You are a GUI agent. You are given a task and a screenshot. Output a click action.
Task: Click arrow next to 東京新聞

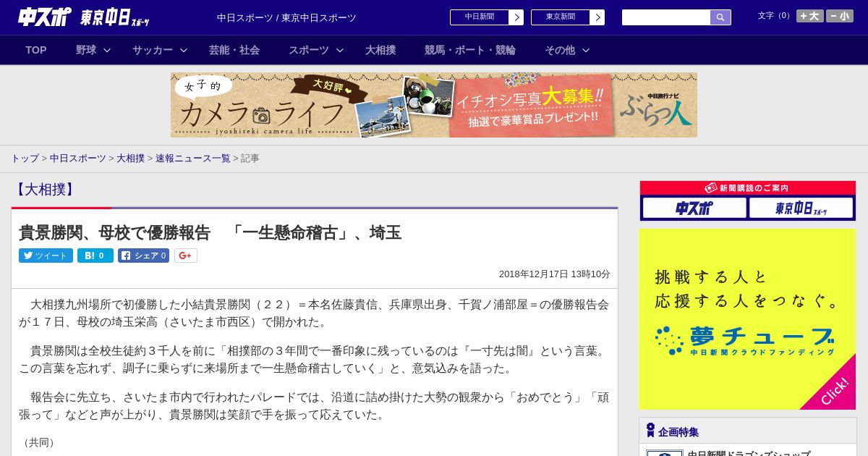click(x=597, y=17)
